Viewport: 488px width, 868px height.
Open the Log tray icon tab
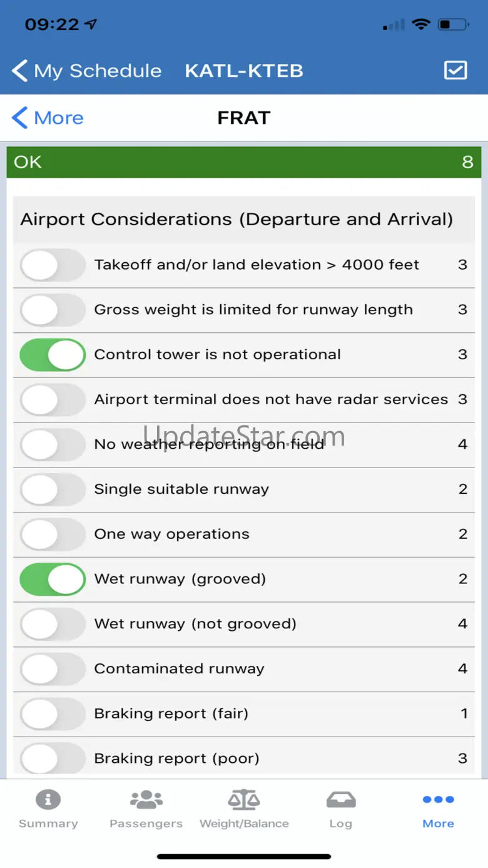[x=341, y=800]
